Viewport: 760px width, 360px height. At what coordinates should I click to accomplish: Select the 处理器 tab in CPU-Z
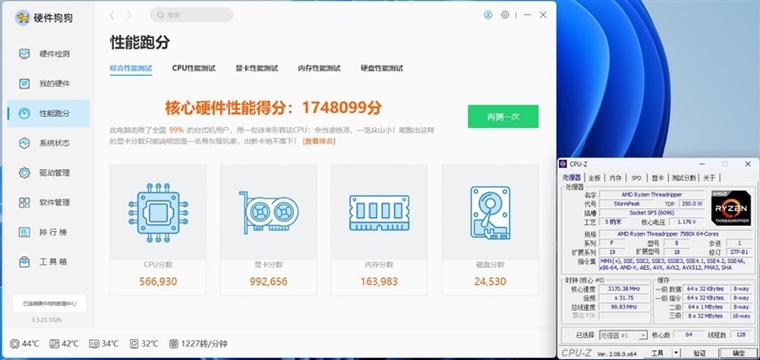click(x=571, y=178)
